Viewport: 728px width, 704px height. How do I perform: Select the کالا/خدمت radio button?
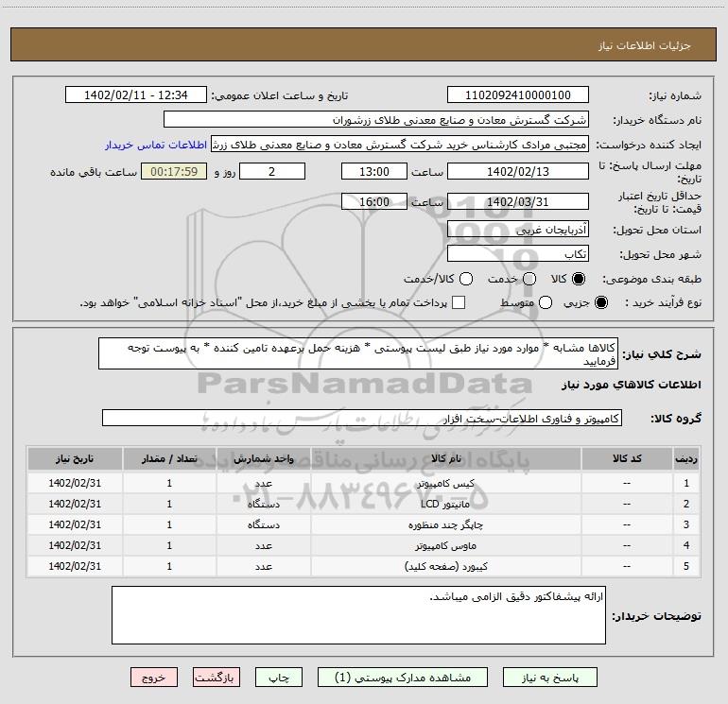pyautogui.click(x=466, y=279)
